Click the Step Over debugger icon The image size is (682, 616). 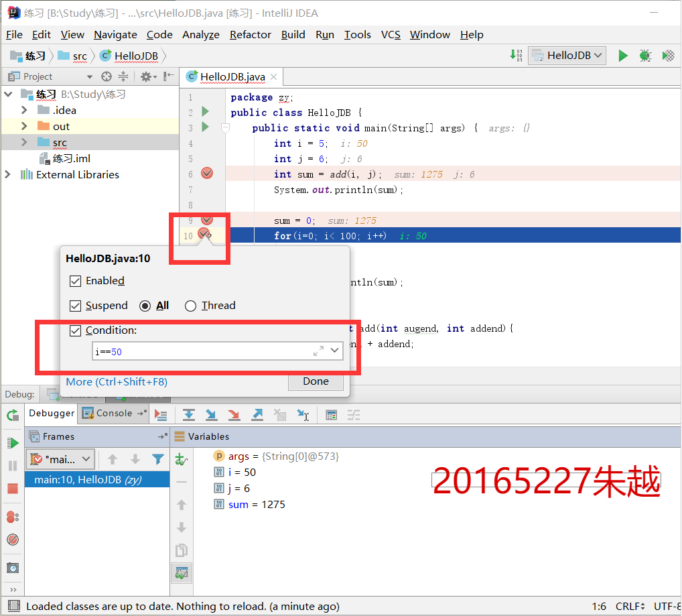(x=189, y=415)
